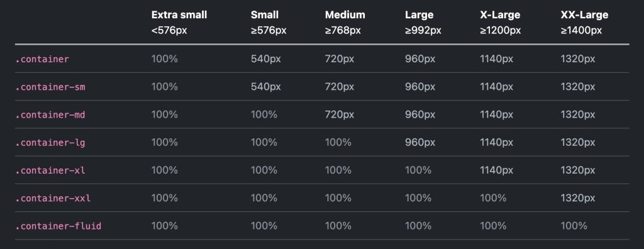
Task: Select the .container-sm row label
Action: pyautogui.click(x=50, y=87)
